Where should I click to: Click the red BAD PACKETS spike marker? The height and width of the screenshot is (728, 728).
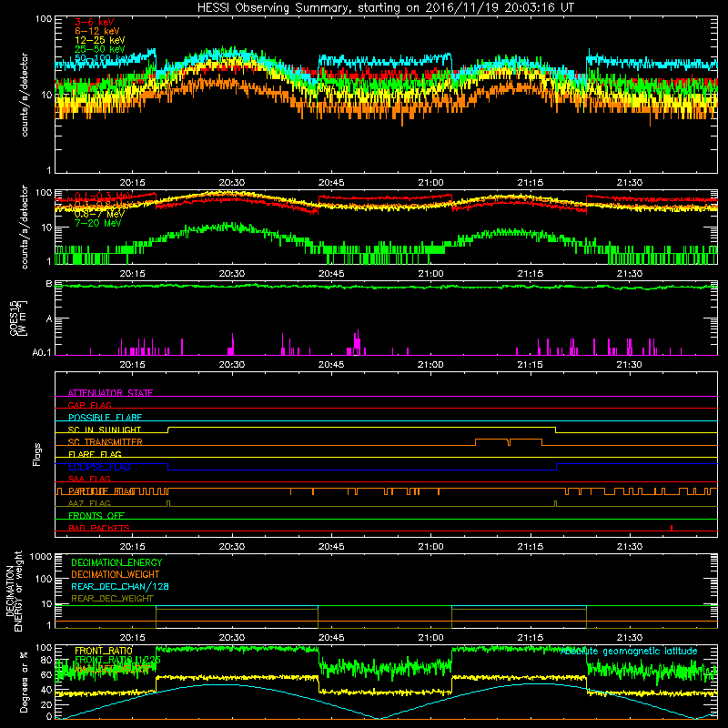point(672,528)
